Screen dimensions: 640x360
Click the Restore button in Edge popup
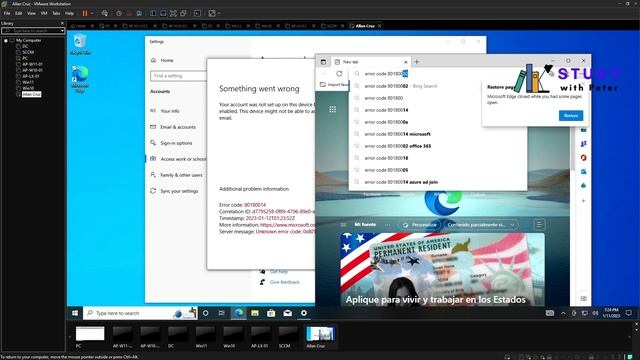pos(571,116)
